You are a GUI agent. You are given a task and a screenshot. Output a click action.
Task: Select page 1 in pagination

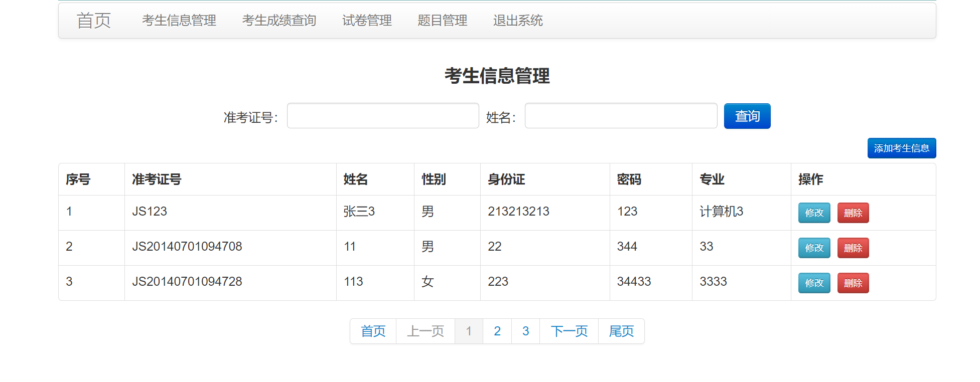(x=469, y=331)
